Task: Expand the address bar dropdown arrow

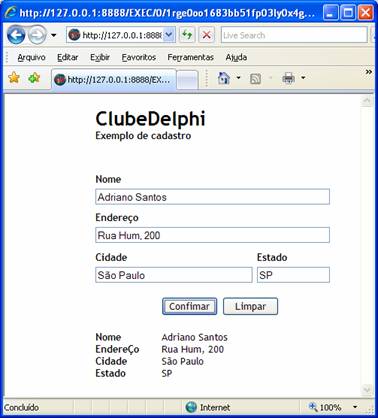Action: pyautogui.click(x=169, y=35)
